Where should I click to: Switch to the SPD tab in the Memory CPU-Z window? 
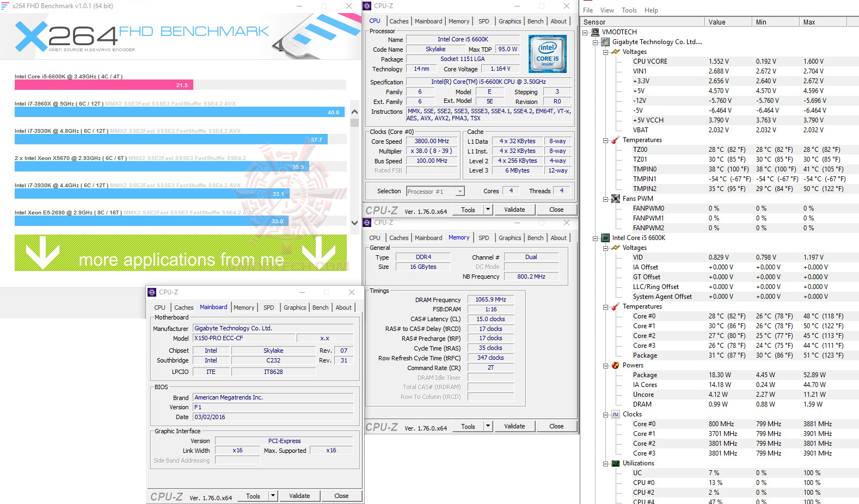(483, 238)
